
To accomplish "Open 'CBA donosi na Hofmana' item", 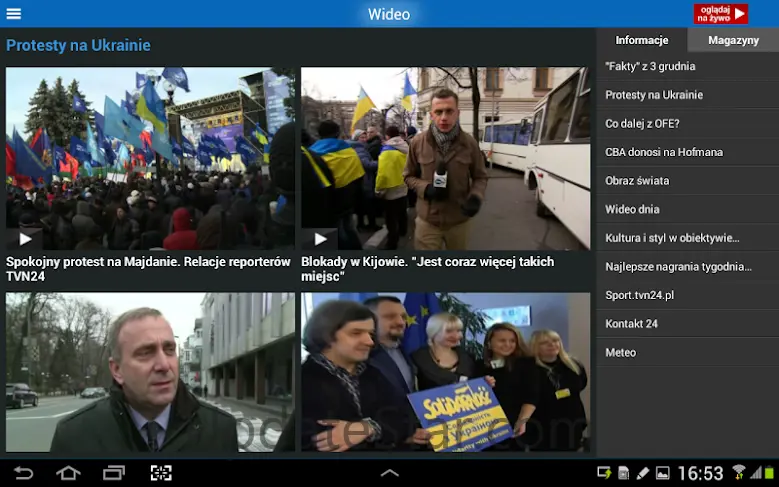I will 688,152.
